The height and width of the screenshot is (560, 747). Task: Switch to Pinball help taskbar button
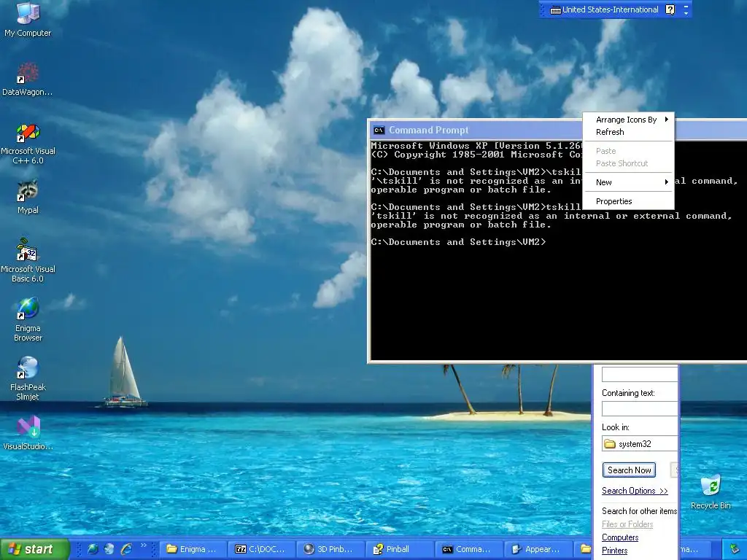click(x=399, y=549)
